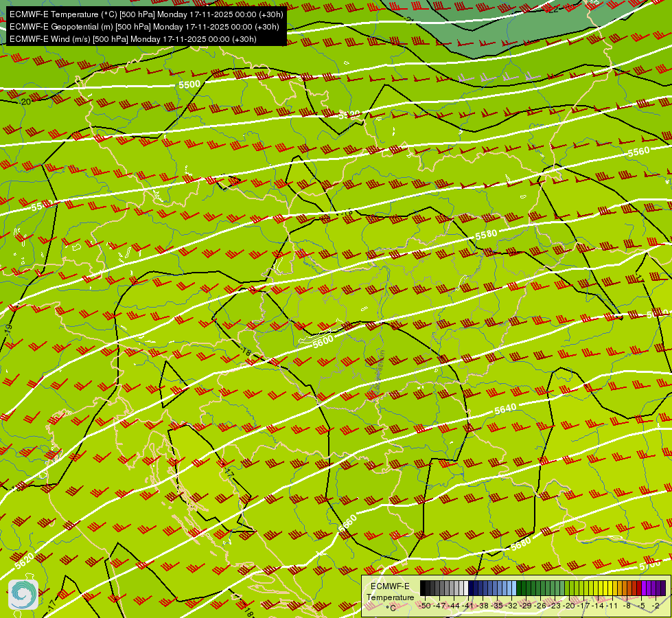The width and height of the screenshot is (672, 618).
Task: Click the 5560 geopotential contour label
Action: tap(638, 152)
